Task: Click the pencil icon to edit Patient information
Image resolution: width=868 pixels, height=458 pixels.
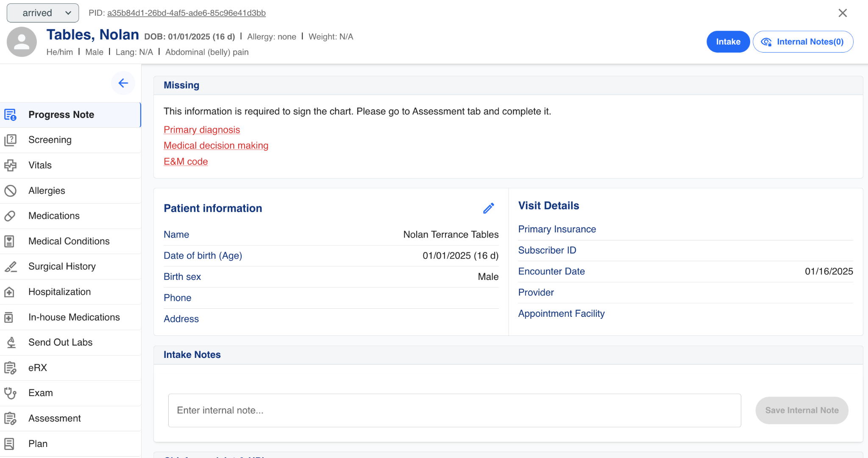Action: pos(488,208)
